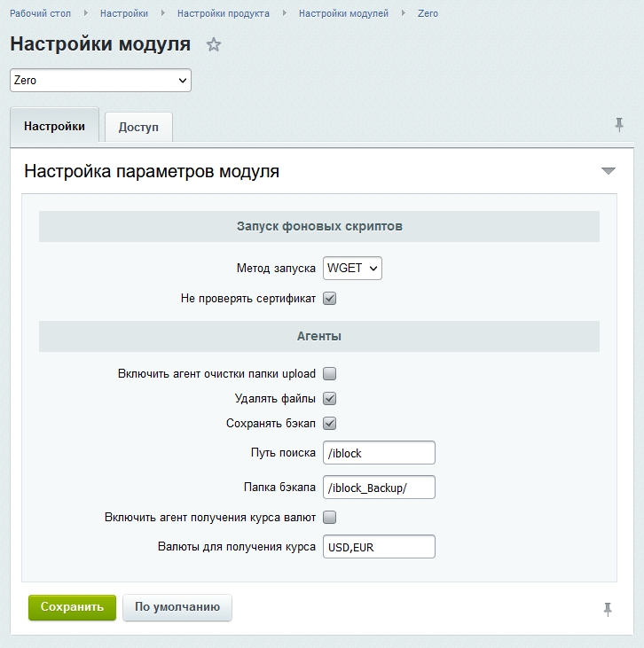Open the Метод запуска WGET dropdown
Image resolution: width=644 pixels, height=648 pixels.
[352, 268]
